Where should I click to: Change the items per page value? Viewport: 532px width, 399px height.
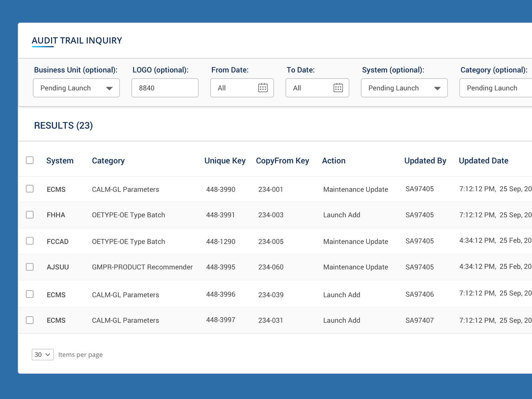click(42, 354)
